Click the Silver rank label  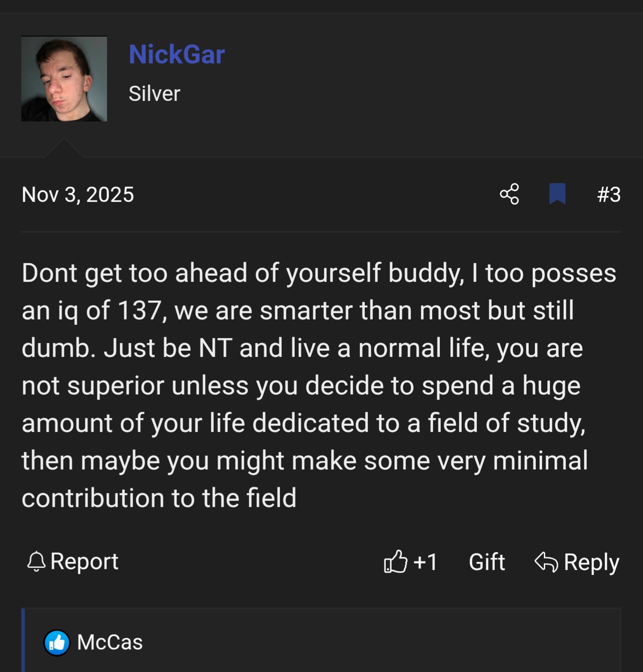coord(154,93)
